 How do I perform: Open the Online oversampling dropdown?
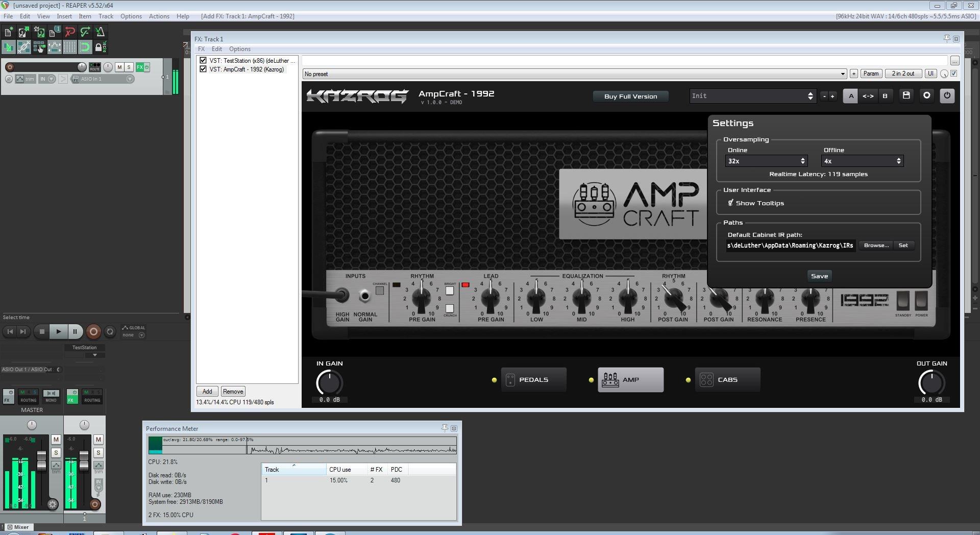click(x=766, y=161)
